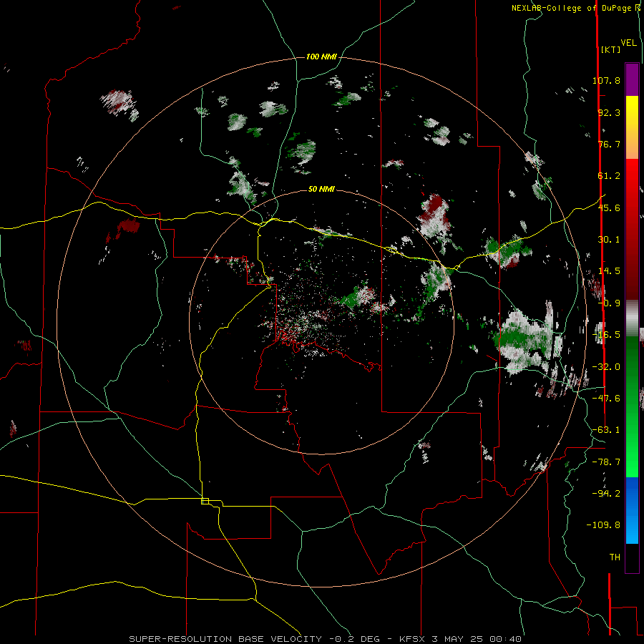Click the 100 NMI range ring label
644x644 pixels.
[321, 57]
